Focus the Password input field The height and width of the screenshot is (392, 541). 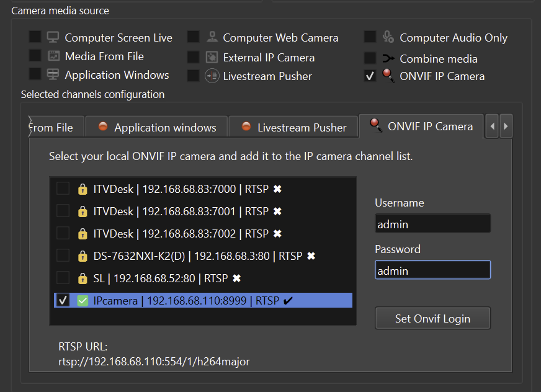[x=432, y=270]
